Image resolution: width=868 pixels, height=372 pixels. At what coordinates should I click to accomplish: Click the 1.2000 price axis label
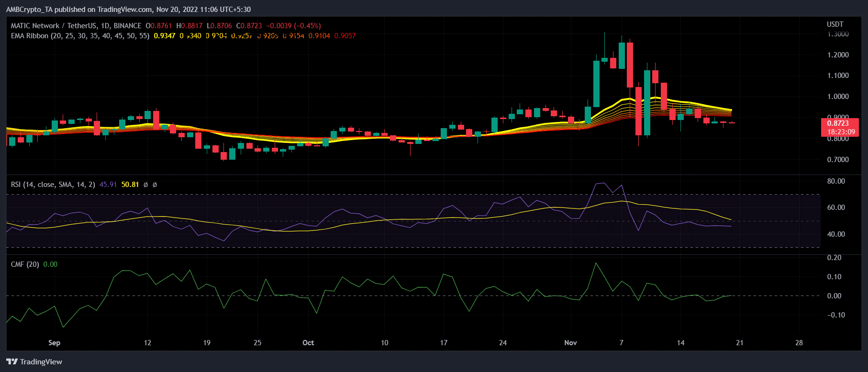838,55
